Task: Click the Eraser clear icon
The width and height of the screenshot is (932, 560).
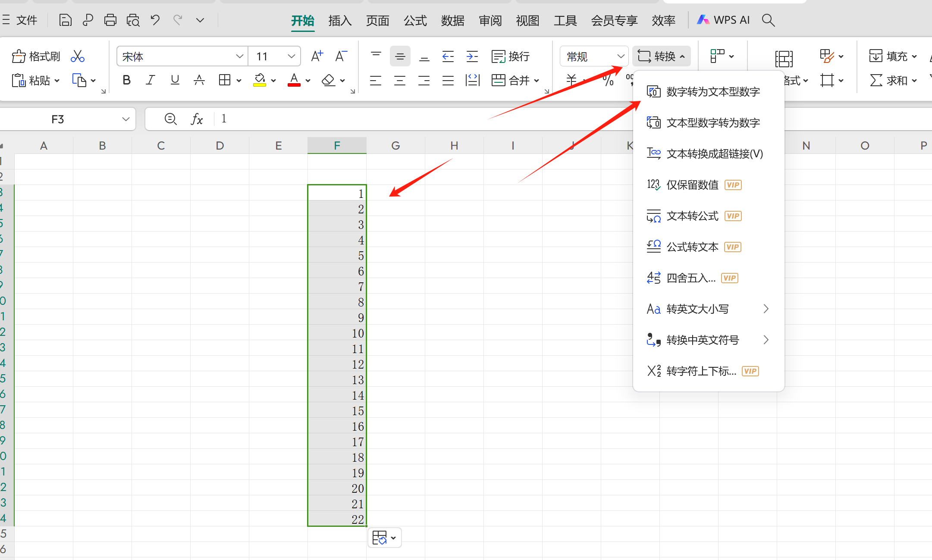Action: 329,80
